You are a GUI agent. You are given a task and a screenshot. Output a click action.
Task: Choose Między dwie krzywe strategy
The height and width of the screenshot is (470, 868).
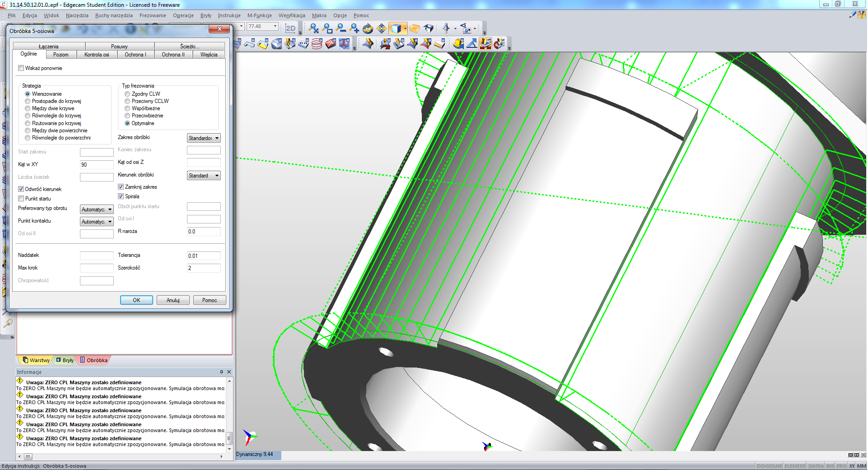tap(28, 108)
